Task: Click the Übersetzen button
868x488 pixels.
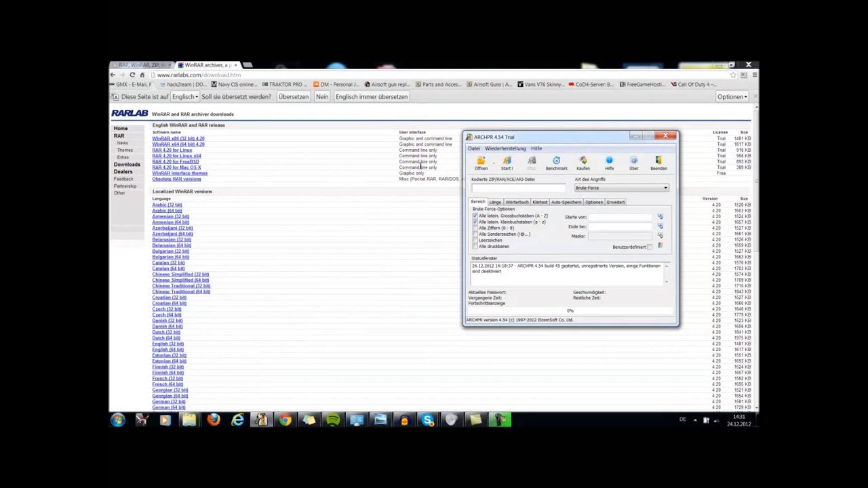Action: pyautogui.click(x=294, y=97)
